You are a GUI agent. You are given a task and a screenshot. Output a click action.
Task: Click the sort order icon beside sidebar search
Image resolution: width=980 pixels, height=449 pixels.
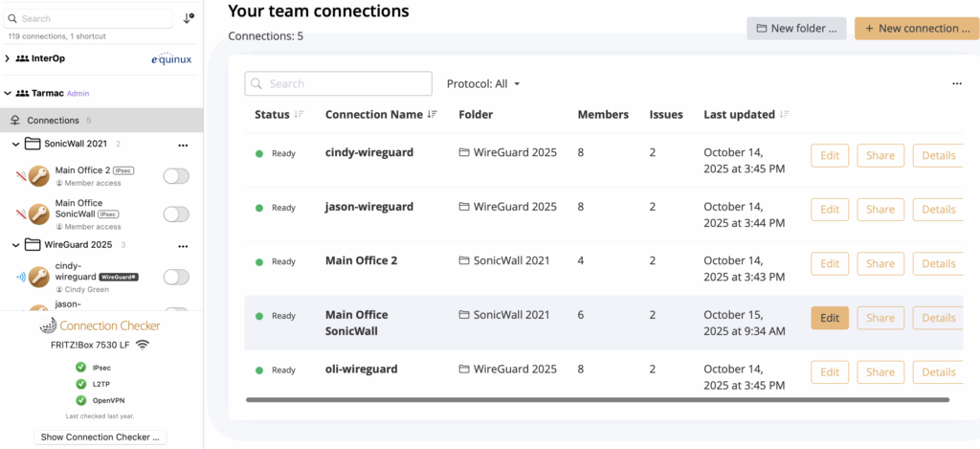pyautogui.click(x=188, y=18)
